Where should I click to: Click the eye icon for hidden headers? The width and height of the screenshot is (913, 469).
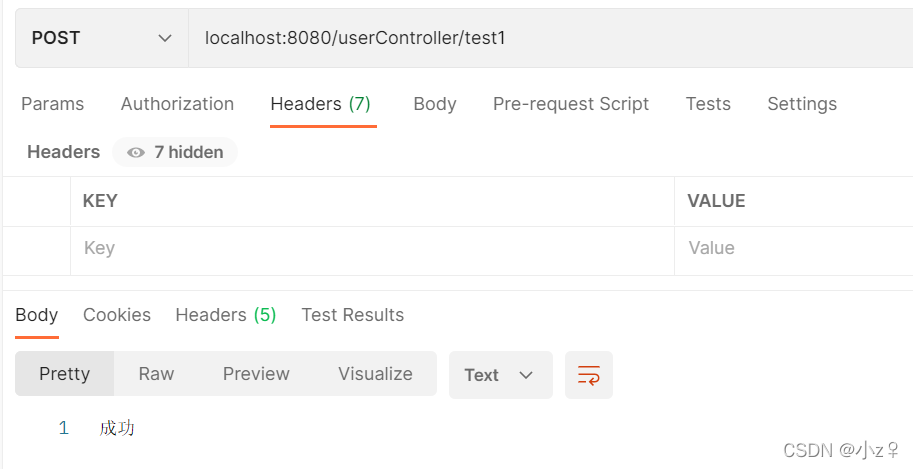tap(136, 153)
